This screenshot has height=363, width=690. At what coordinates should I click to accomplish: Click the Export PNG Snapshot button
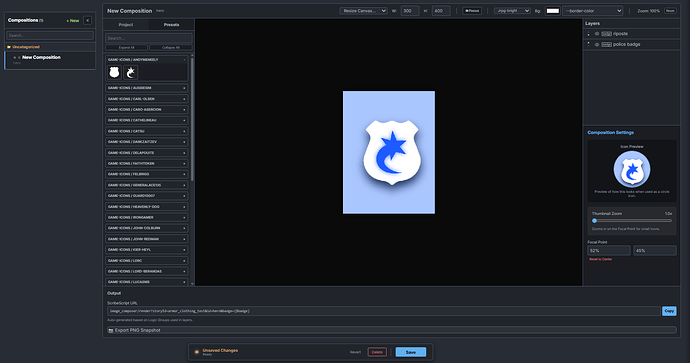click(392, 330)
